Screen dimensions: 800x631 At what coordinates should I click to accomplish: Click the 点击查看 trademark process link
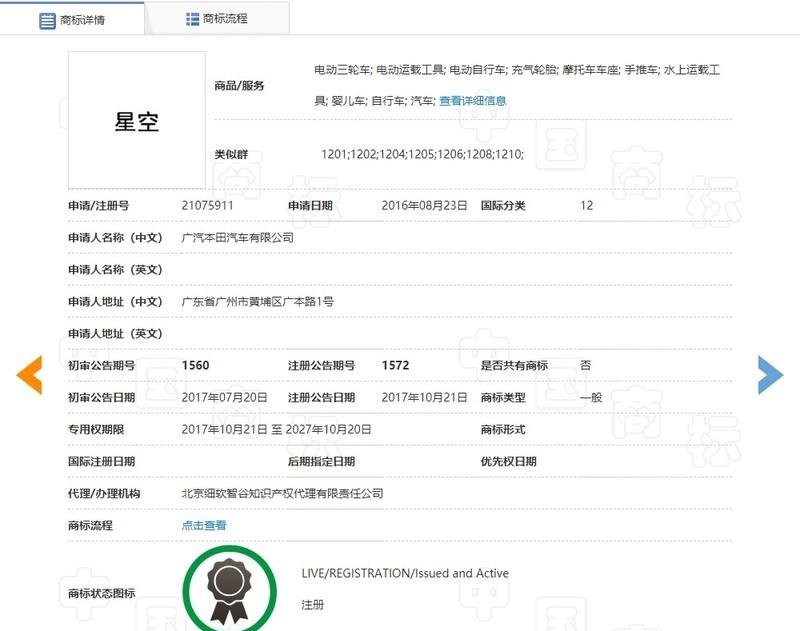pyautogui.click(x=204, y=525)
